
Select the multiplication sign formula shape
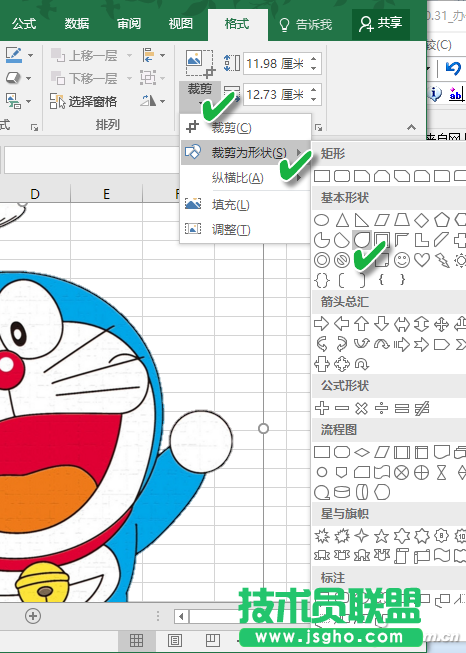click(x=361, y=409)
